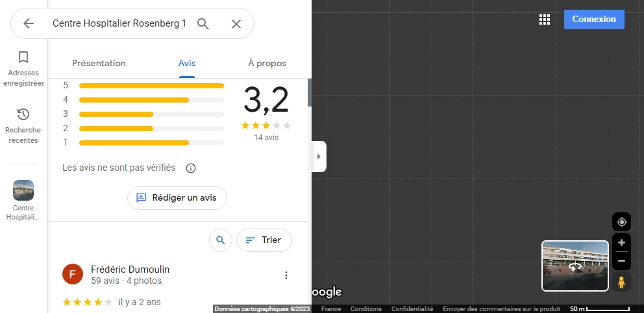644x313 pixels.
Task: Switch to the Présentation tab
Action: point(99,63)
